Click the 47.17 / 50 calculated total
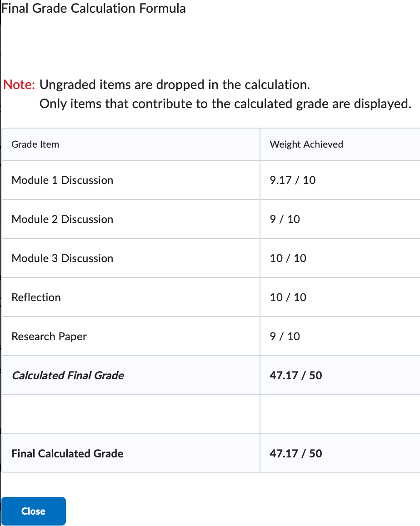The height and width of the screenshot is (526, 420). [x=295, y=376]
